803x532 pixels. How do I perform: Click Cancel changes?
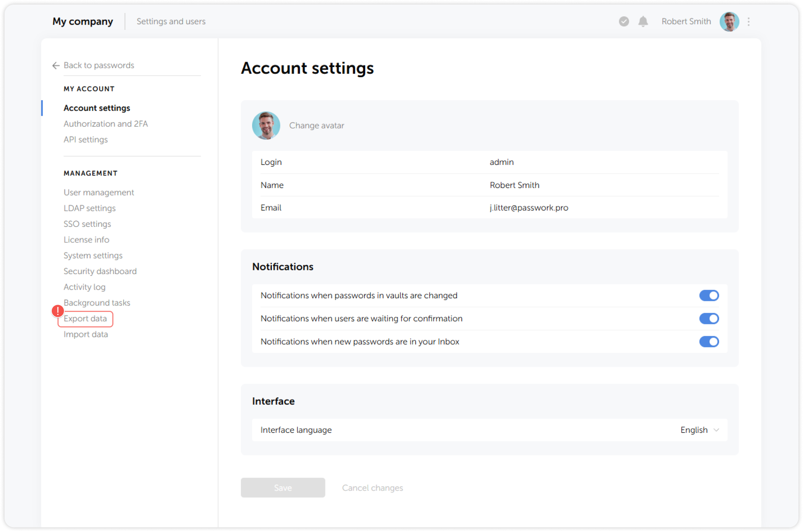(372, 487)
